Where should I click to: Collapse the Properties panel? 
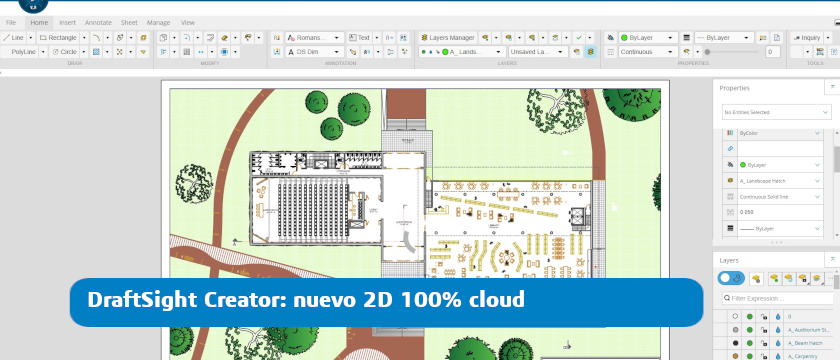[832, 87]
